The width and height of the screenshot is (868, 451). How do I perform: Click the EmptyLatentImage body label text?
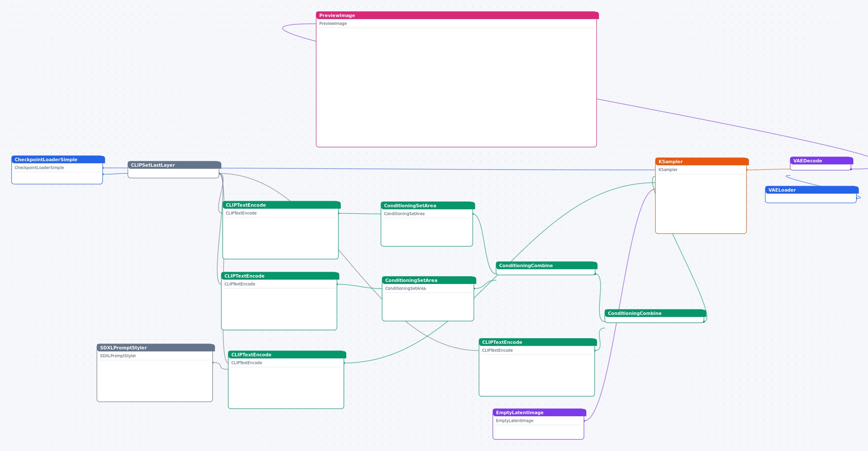click(514, 421)
